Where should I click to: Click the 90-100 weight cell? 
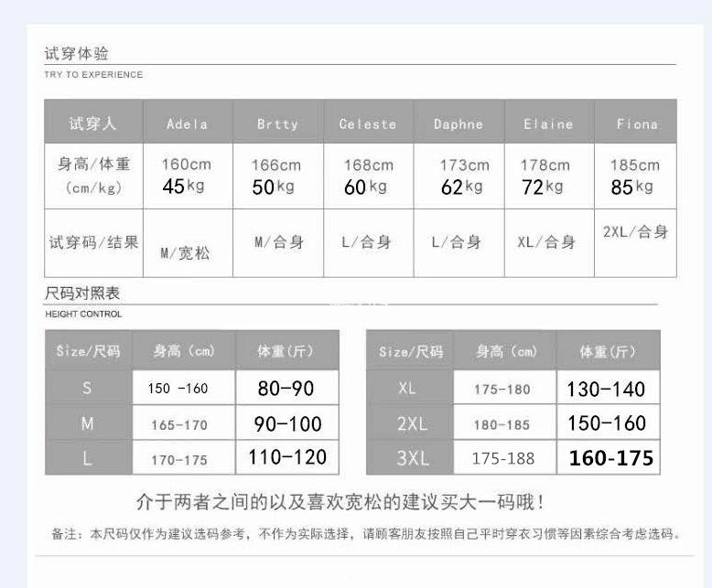287,422
